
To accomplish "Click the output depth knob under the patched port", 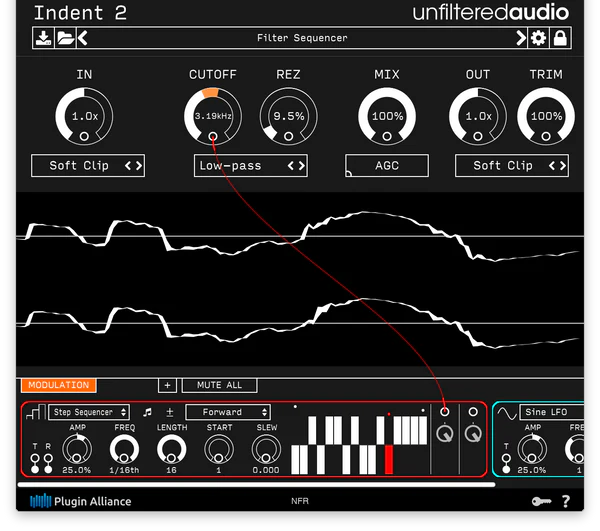I will (445, 433).
